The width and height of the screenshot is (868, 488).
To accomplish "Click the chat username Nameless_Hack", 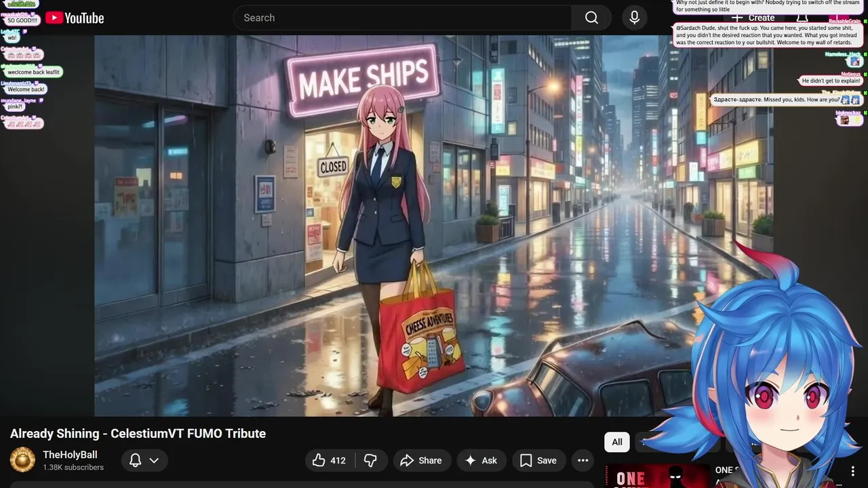I will [842, 54].
